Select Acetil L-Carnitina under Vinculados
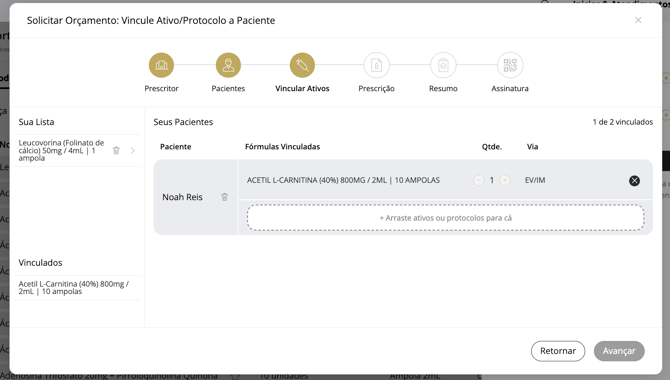This screenshot has width=670, height=380. tap(77, 288)
